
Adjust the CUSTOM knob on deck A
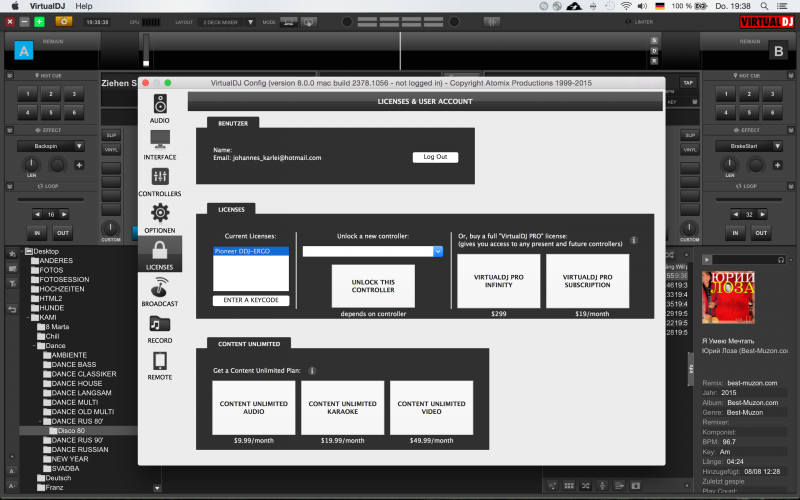click(x=110, y=228)
